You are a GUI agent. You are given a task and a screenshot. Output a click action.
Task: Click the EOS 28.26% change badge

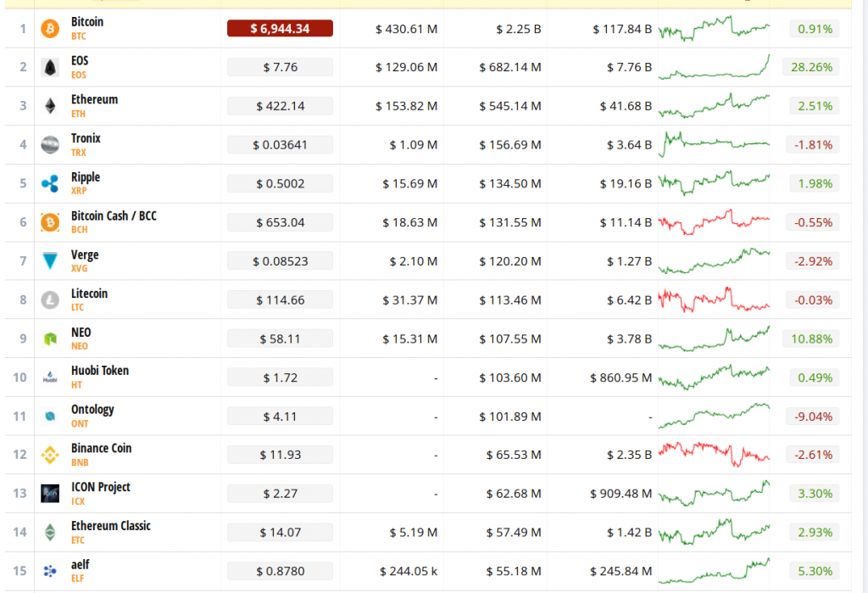click(x=815, y=68)
